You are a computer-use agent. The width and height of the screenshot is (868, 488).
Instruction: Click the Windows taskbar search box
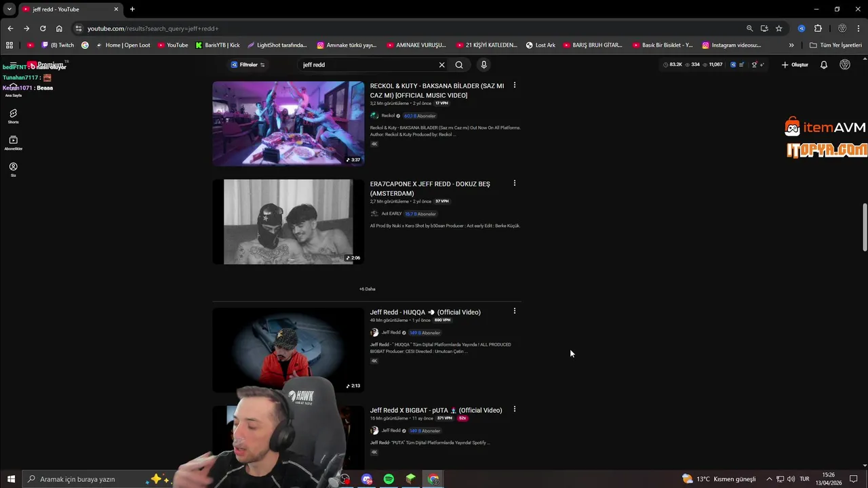point(100,479)
